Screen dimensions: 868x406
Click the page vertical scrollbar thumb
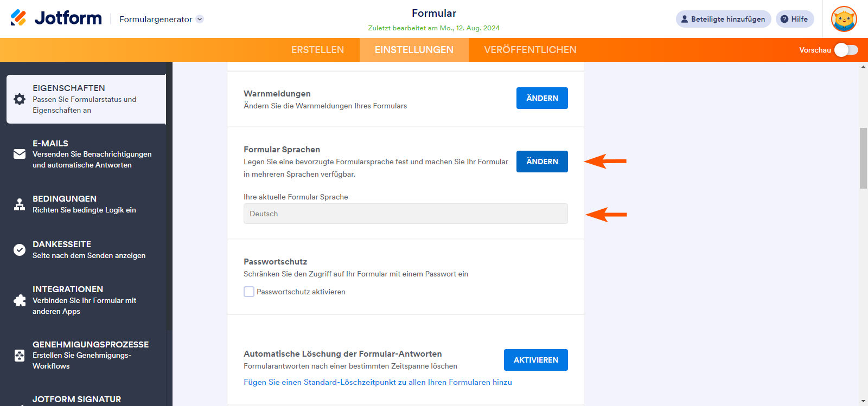[x=863, y=158]
